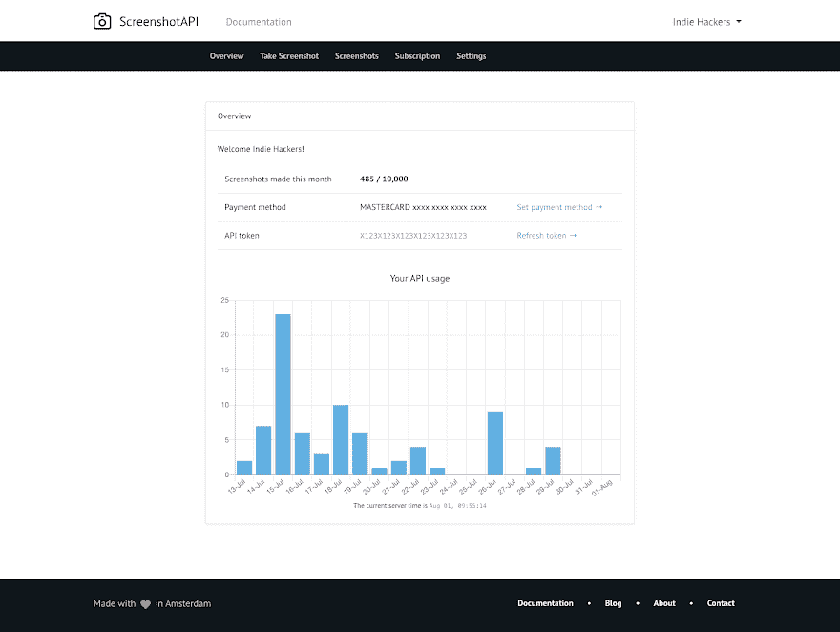Open the Blog link in the footer
840x632 pixels.
coord(613,603)
